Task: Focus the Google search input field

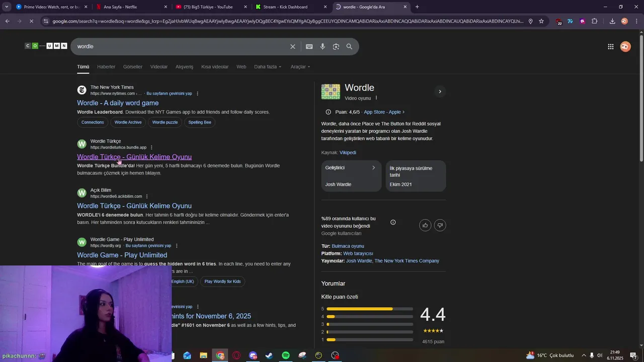Action: coord(181,46)
